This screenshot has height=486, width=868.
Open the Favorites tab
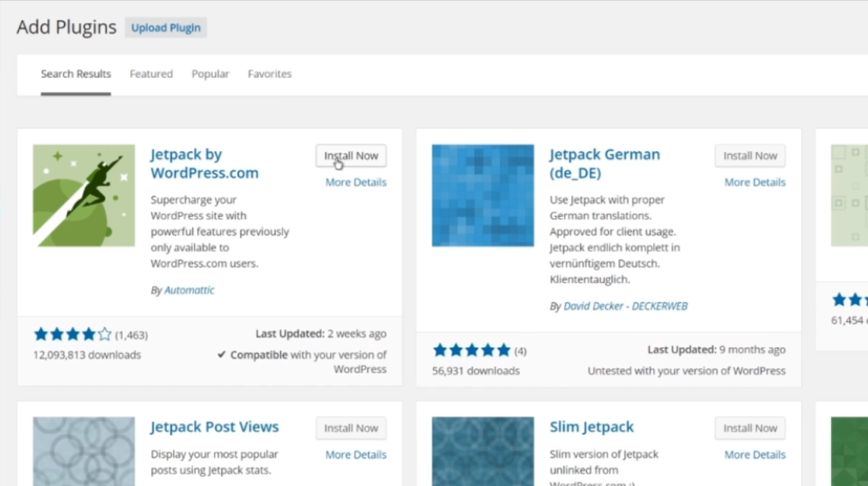[270, 74]
